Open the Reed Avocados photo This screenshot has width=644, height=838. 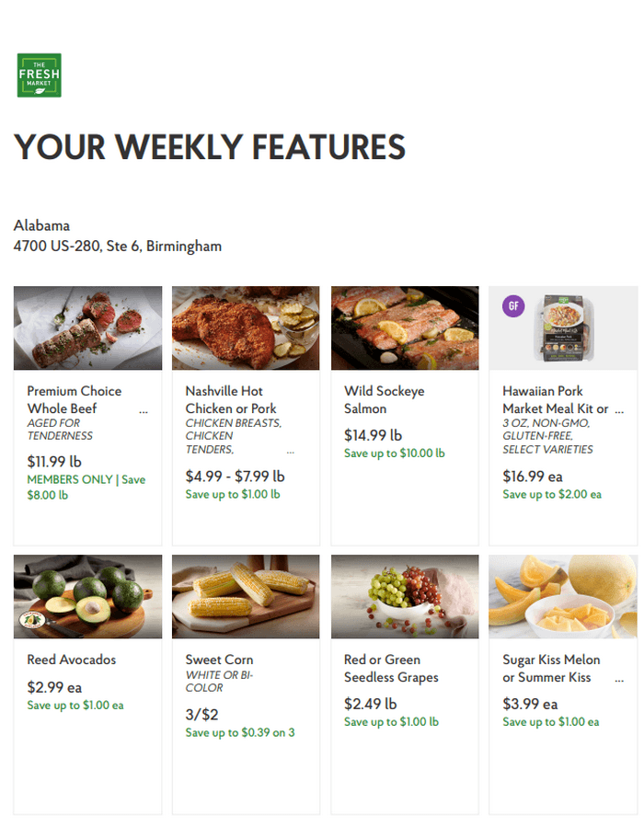coord(87,596)
